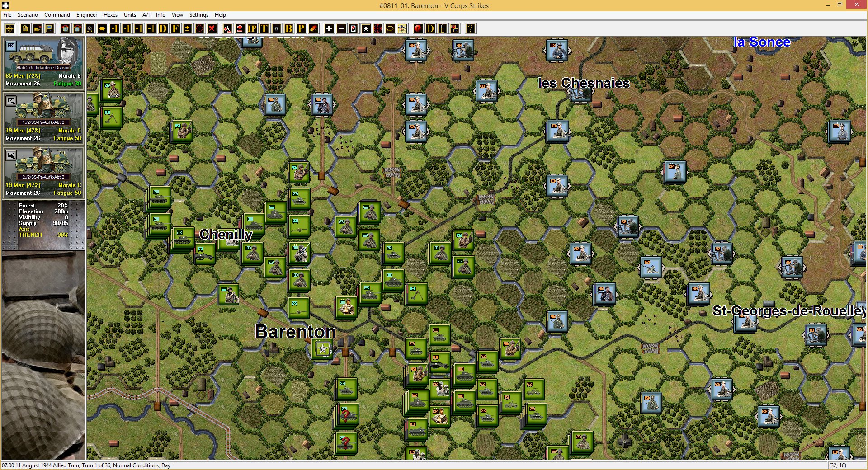The width and height of the screenshot is (868, 470).
Task: Click the bullet shell toolbar icon
Action: [x=443, y=28]
